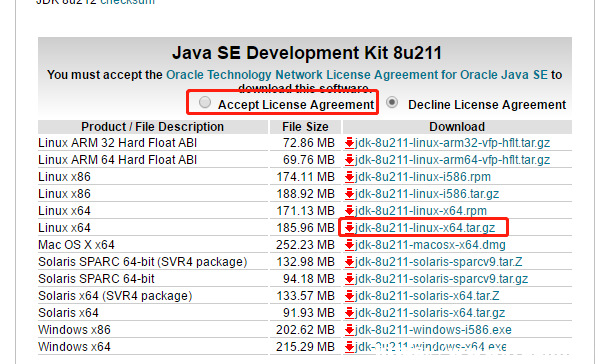Click download icon for linux-arm64-vfp-hflt.tar.gz
The height and width of the screenshot is (364, 611).
click(350, 160)
